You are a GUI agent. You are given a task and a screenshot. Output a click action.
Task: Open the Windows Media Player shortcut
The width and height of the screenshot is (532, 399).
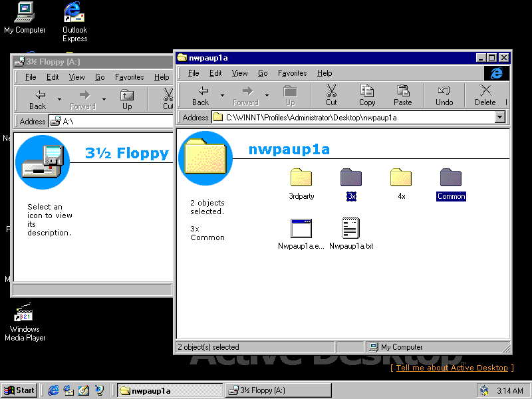pos(25,322)
